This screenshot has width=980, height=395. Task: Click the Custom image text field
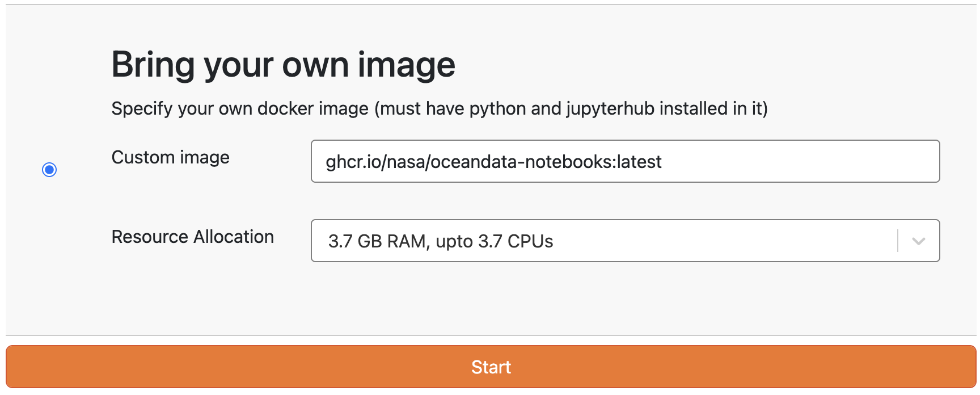pyautogui.click(x=625, y=161)
